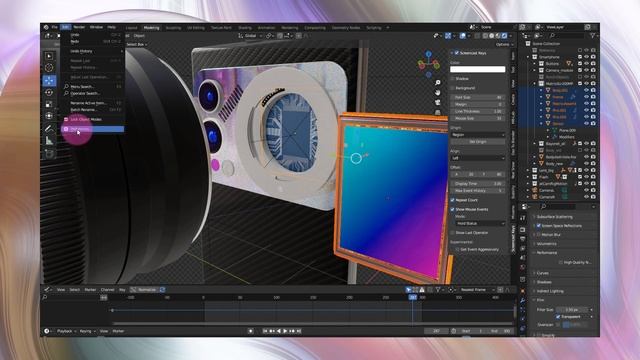This screenshot has height=360, width=640.
Task: Select the Select Box tool in toolbar
Action: [49, 56]
